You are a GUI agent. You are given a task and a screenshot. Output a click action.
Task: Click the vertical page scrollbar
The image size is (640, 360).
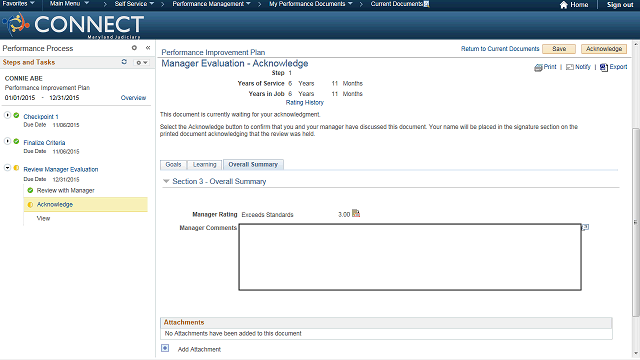pos(636,222)
